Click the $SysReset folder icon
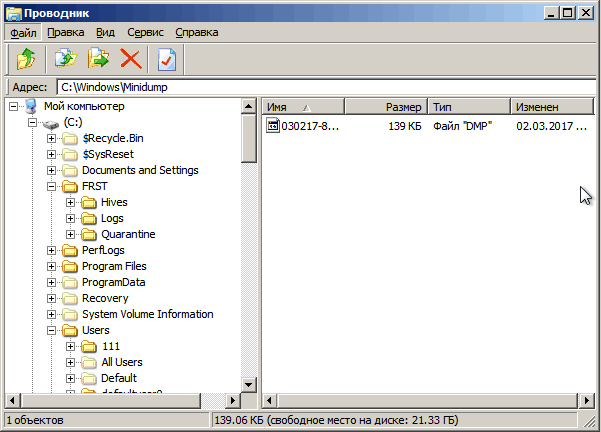 (x=70, y=154)
